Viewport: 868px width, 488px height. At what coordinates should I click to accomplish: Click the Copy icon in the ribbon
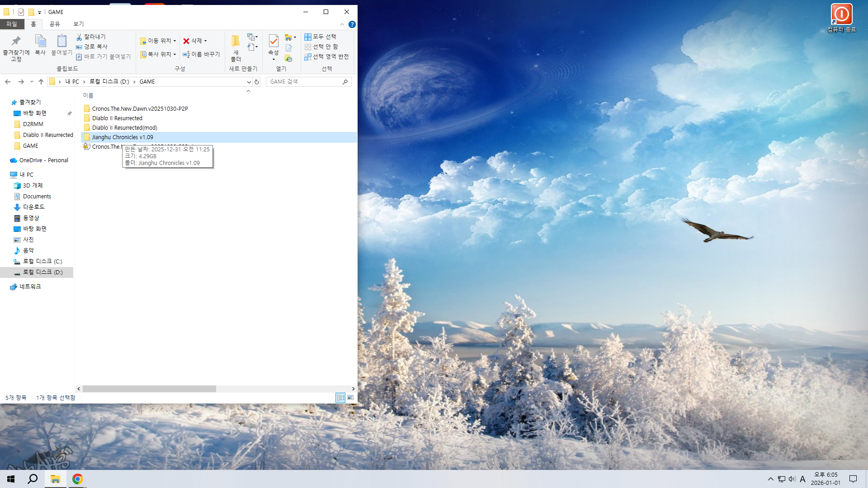point(40,41)
